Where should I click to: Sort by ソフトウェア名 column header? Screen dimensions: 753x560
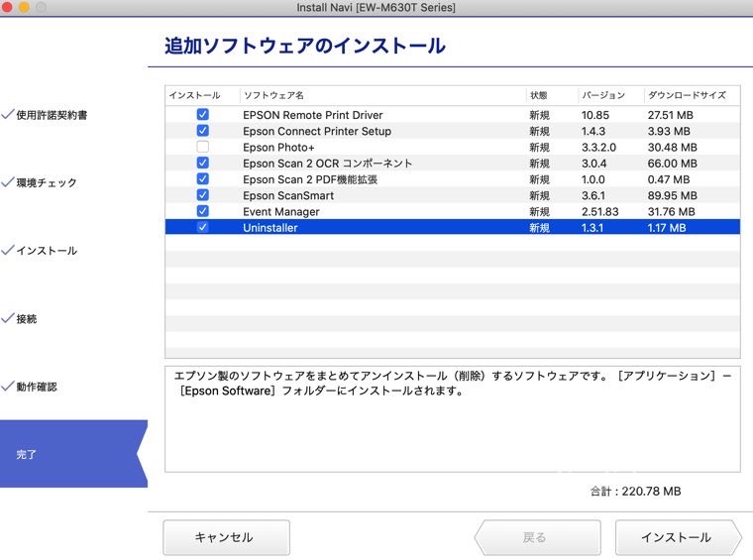tap(273, 95)
